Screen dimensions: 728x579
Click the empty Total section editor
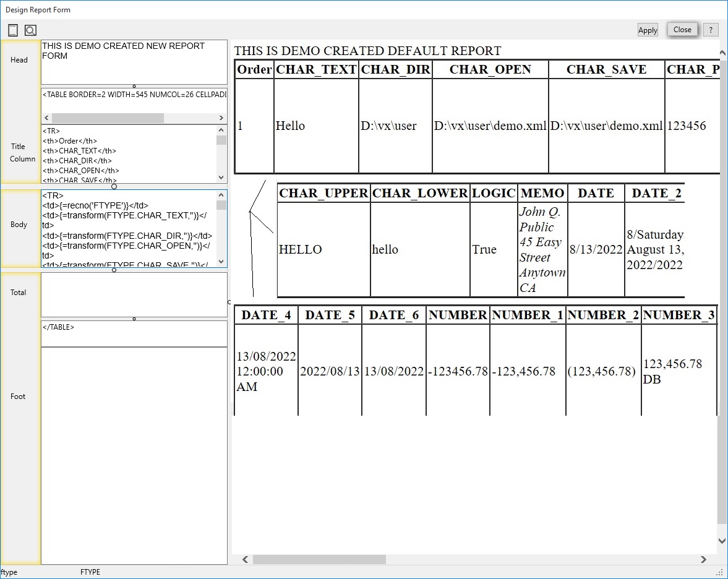(134, 294)
